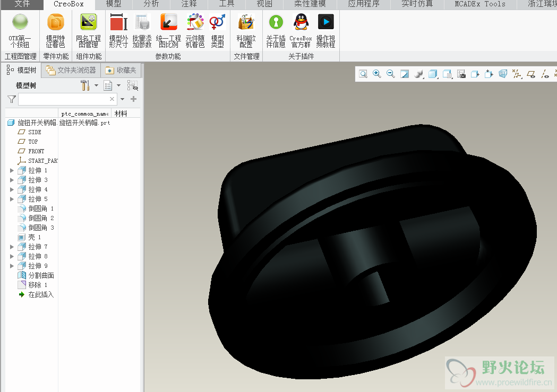The width and height of the screenshot is (557, 392).
Task: Open the search options dropdown arrow
Action: click(x=123, y=99)
